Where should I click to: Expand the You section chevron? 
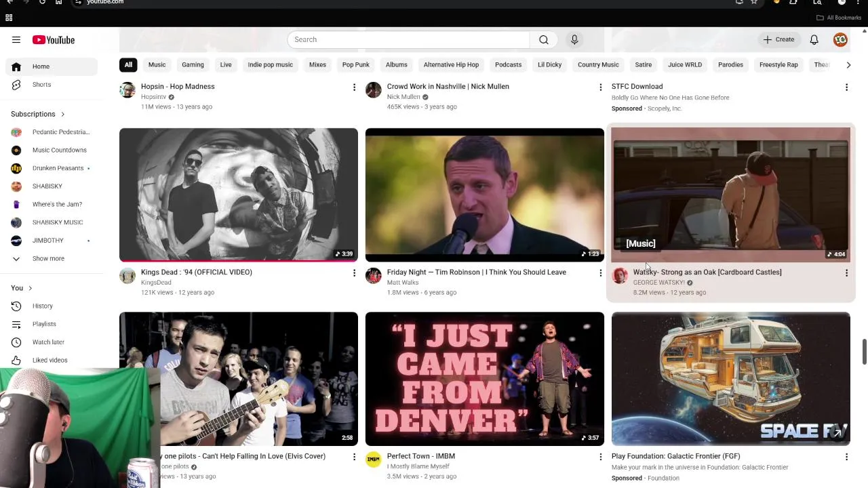click(x=30, y=288)
